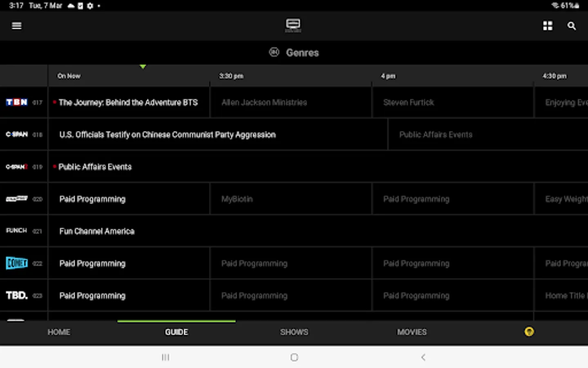Open The Journey: Behind the Adventure BTS

(129, 102)
